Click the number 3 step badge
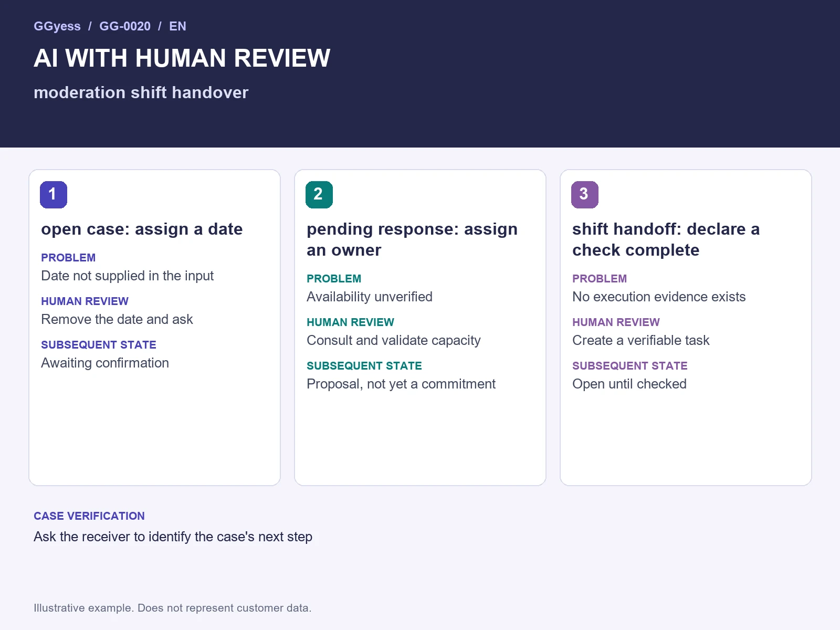 585,195
